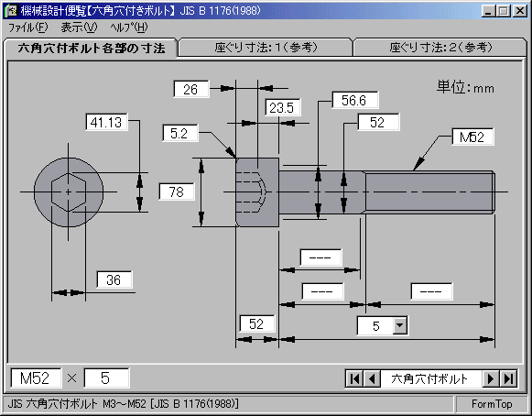This screenshot has width=532, height=416.
Task: Click the 41.13 hex corner dimension field
Action: (106, 122)
